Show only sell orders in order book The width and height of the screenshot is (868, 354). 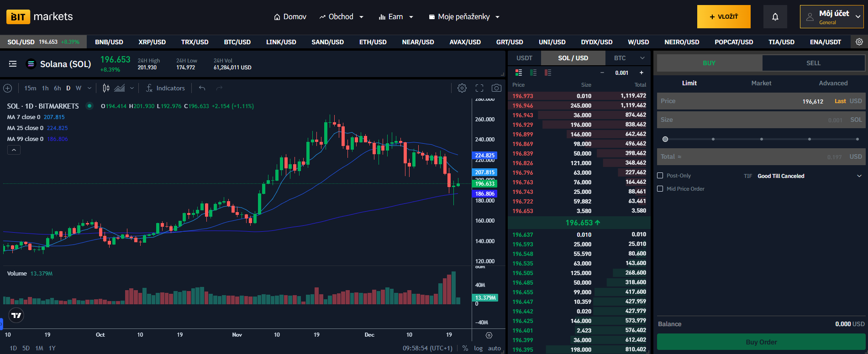coord(548,73)
